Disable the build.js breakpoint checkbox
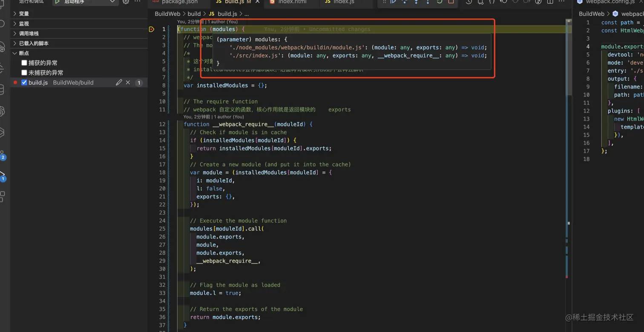This screenshot has height=332, width=644. coord(24,83)
